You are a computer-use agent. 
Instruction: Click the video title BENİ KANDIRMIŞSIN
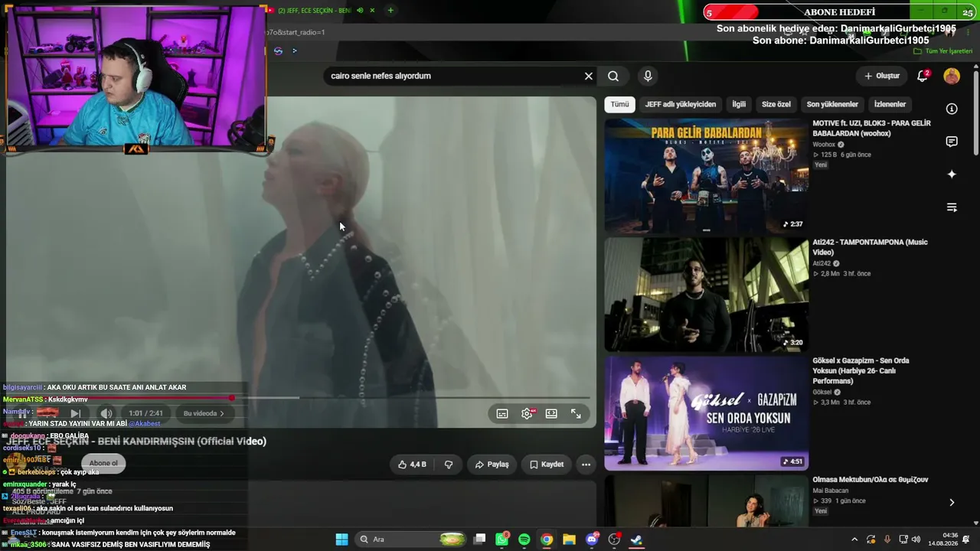136,441
